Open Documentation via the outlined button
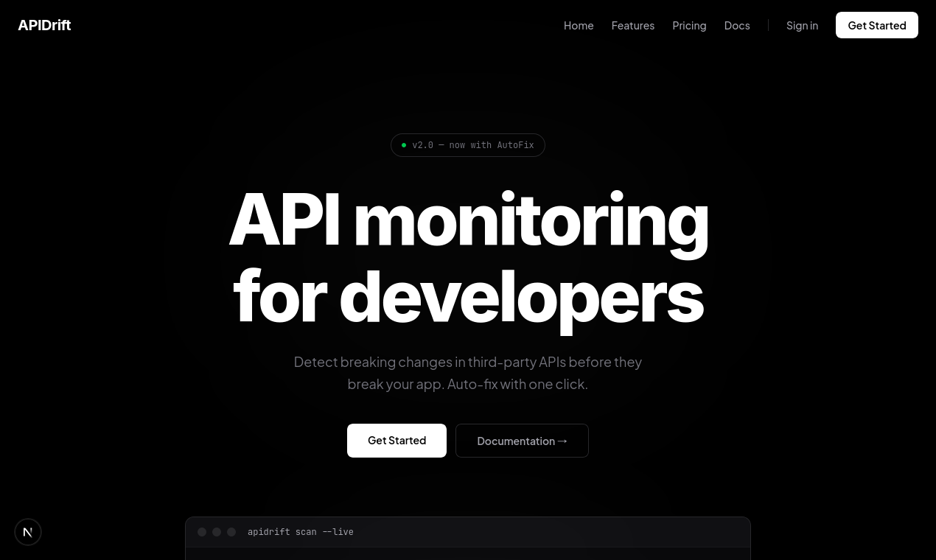This screenshot has width=936, height=560. click(522, 440)
